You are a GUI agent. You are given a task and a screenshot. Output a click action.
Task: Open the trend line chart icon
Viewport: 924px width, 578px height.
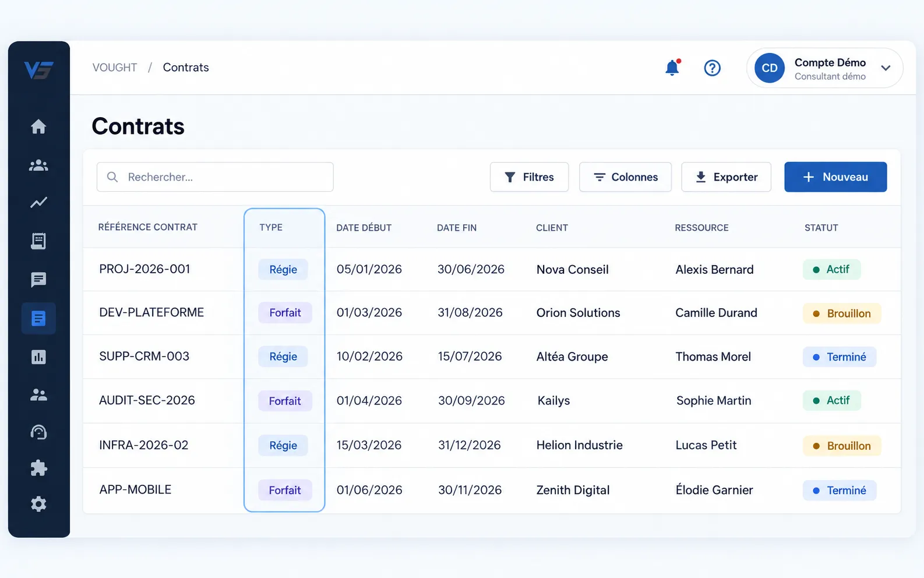pos(38,203)
